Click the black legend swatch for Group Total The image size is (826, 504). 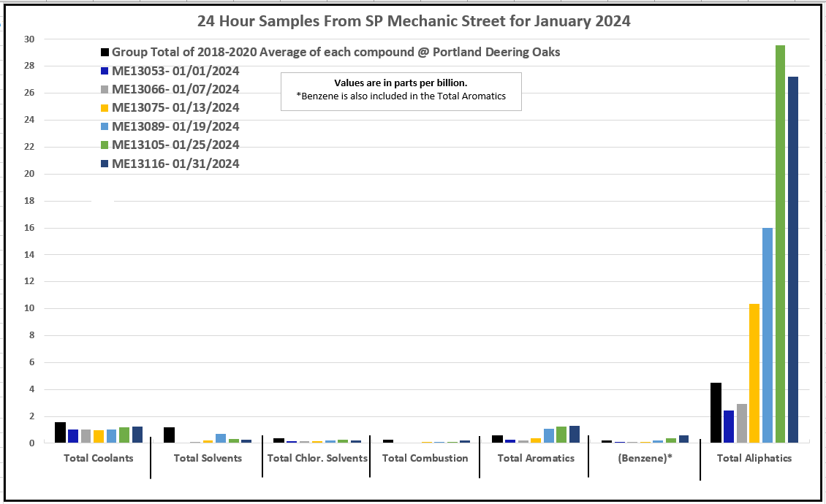click(105, 53)
